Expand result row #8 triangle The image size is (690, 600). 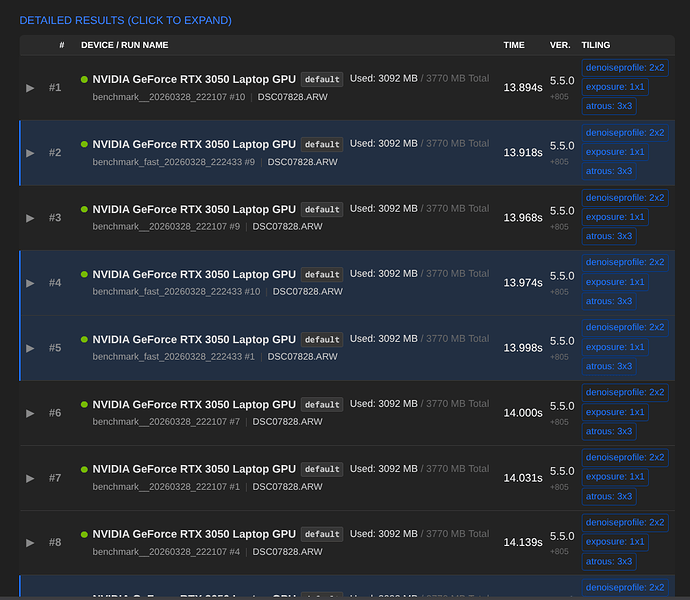click(x=30, y=543)
